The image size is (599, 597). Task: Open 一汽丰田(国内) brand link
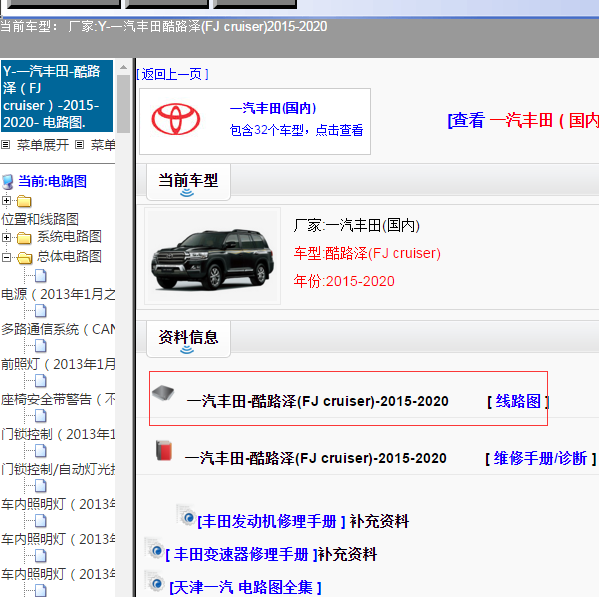(273, 108)
